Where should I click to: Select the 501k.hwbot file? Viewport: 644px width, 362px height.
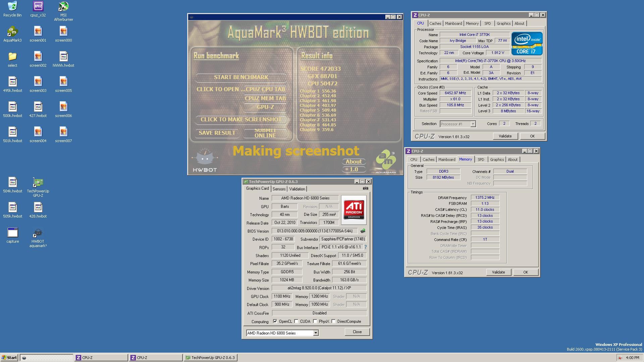12,135
